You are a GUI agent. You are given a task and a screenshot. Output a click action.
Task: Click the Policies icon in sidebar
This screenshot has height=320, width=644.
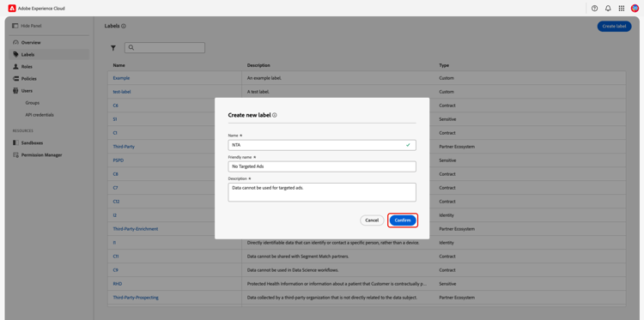[x=15, y=78]
